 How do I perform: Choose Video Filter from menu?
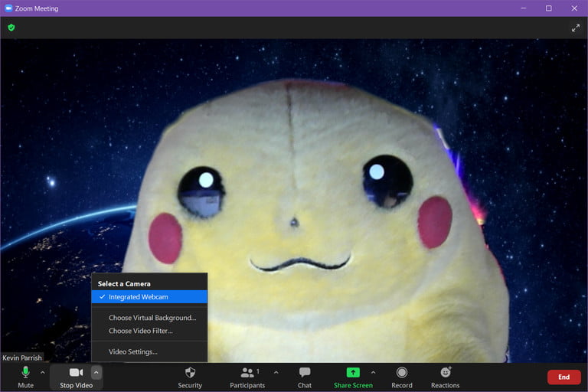pos(141,332)
